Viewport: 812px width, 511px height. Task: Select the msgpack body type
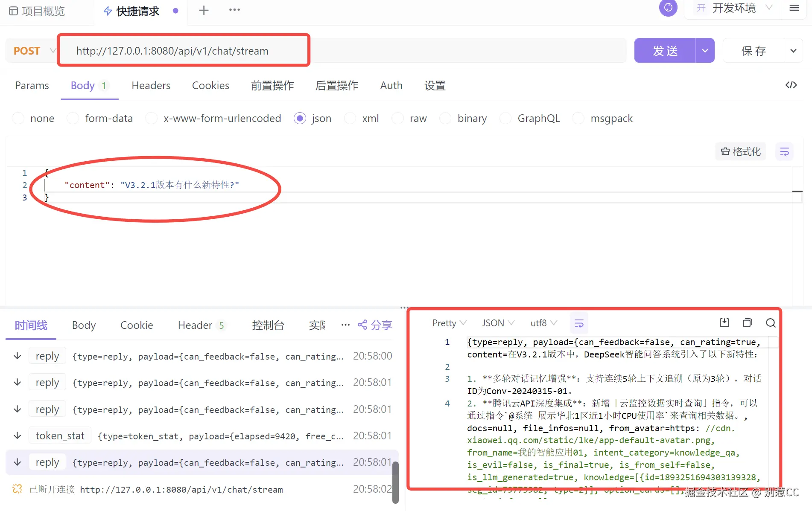pyautogui.click(x=578, y=118)
